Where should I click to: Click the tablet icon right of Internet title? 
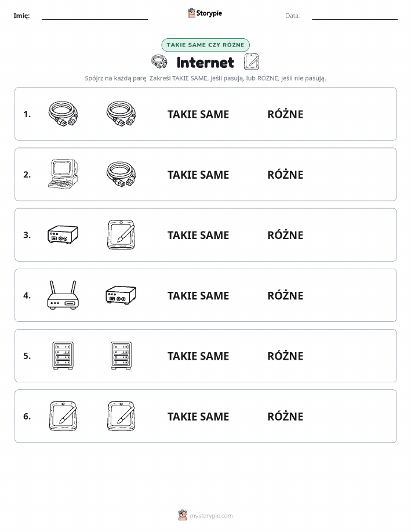point(252,61)
